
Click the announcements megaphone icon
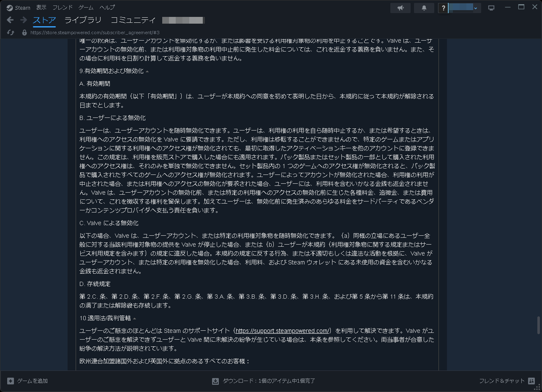click(400, 8)
